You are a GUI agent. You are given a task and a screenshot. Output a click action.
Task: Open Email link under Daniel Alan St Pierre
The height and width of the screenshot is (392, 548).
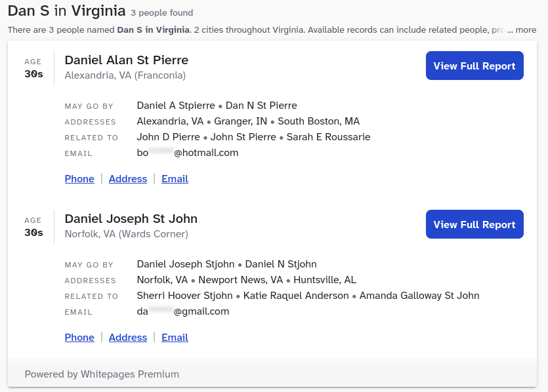pyautogui.click(x=175, y=178)
